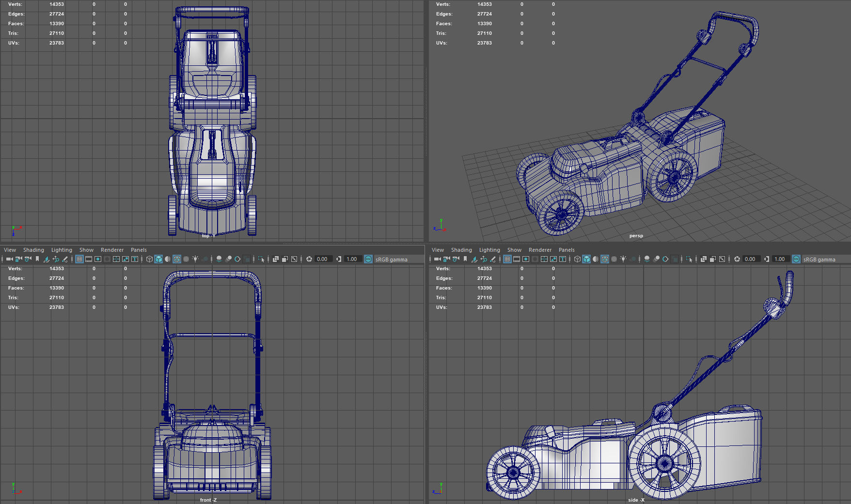Click 2D Pan/Zoom icon in front panel toolbar
The width and height of the screenshot is (851, 504).
click(x=56, y=259)
